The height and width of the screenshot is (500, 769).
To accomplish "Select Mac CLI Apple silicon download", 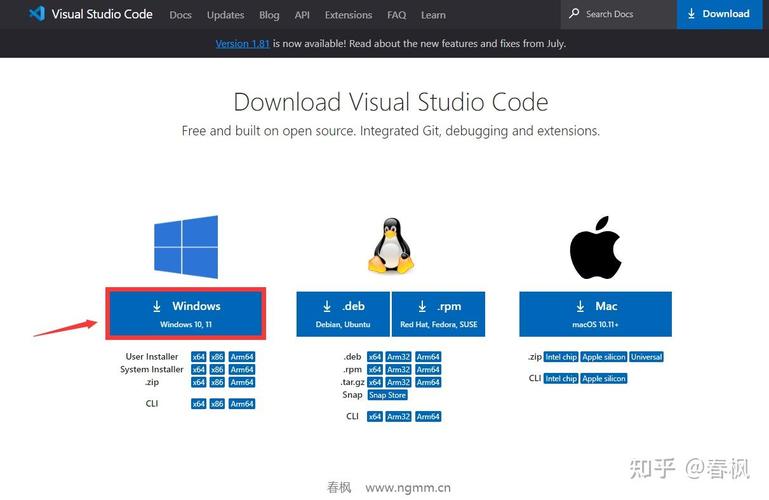I will click(x=604, y=378).
